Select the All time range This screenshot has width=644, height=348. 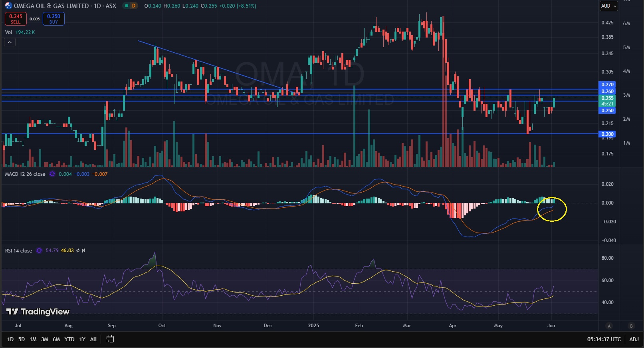[x=93, y=339]
